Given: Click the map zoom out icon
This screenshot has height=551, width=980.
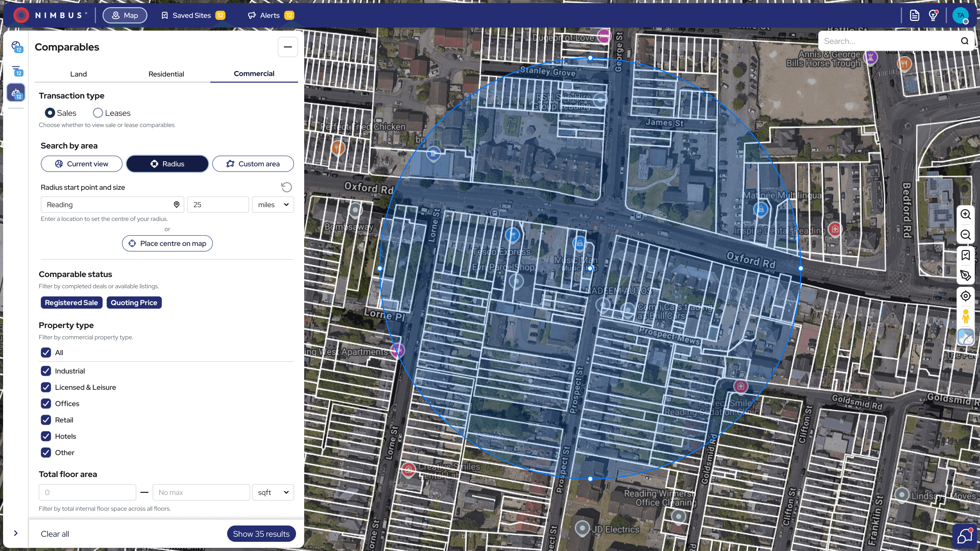Looking at the screenshot, I should [965, 235].
